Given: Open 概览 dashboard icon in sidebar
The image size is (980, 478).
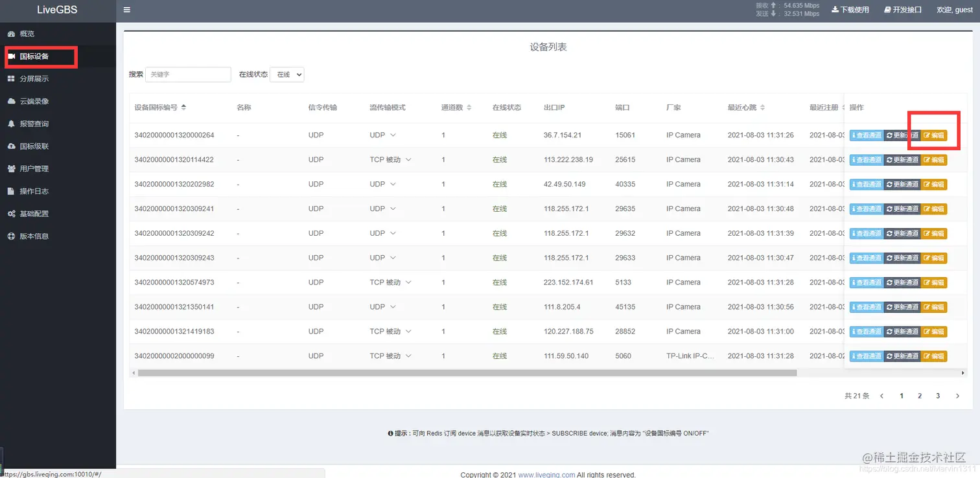Looking at the screenshot, I should click(11, 34).
